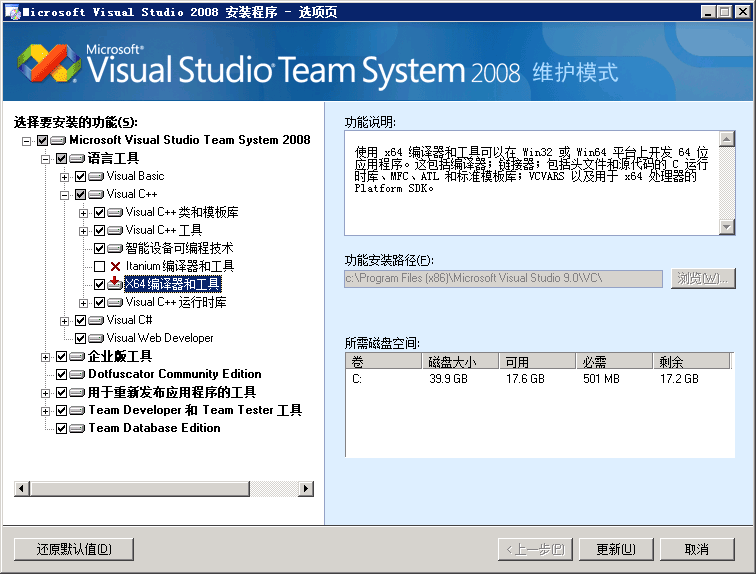Click the drive icon beside 语言工具
The image size is (756, 574).
[x=77, y=159]
